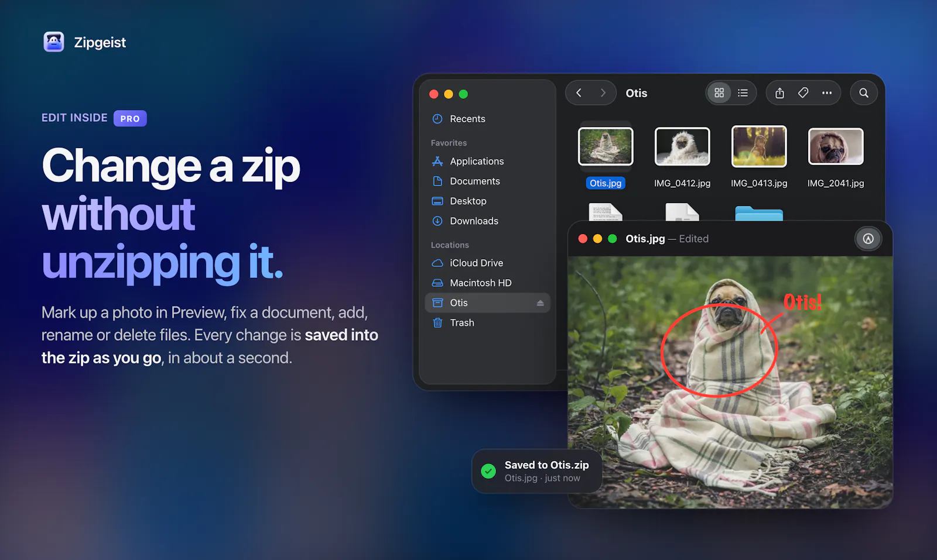Click the IMG_0413.jpg file name label

point(759,183)
